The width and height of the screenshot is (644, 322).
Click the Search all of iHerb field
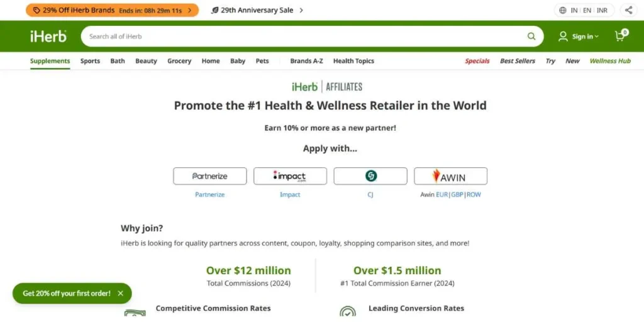pos(312,36)
